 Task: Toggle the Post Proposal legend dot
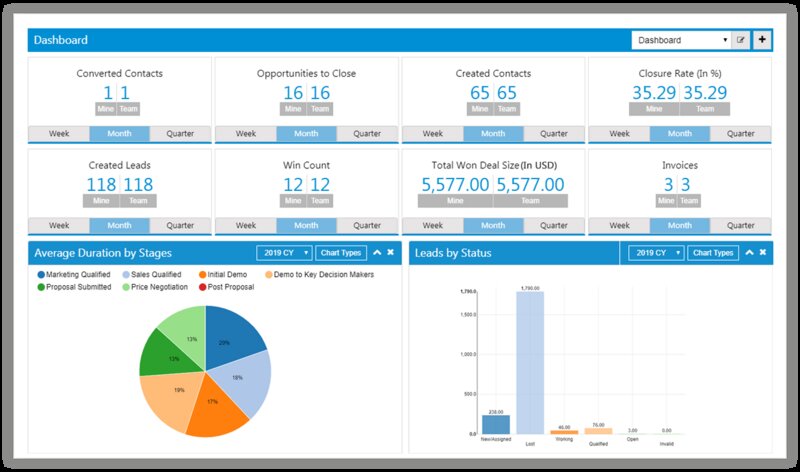tap(204, 287)
